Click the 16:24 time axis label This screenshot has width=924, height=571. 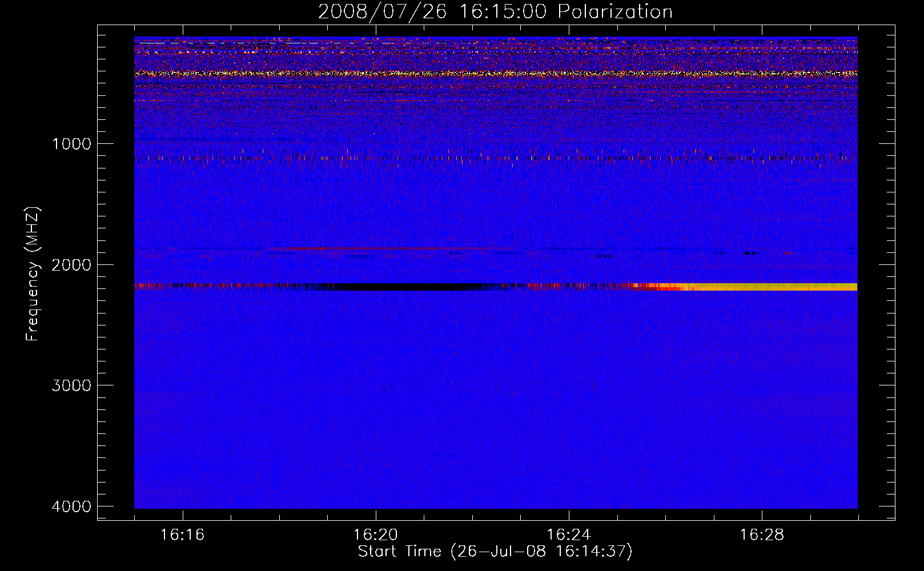569,534
